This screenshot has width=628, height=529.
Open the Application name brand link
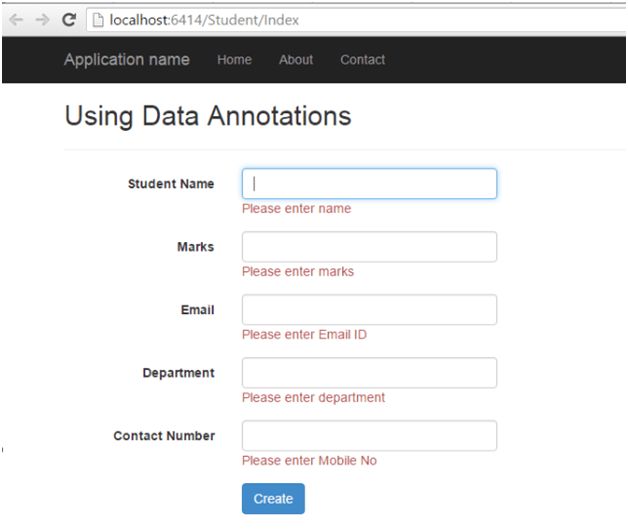tap(126, 60)
